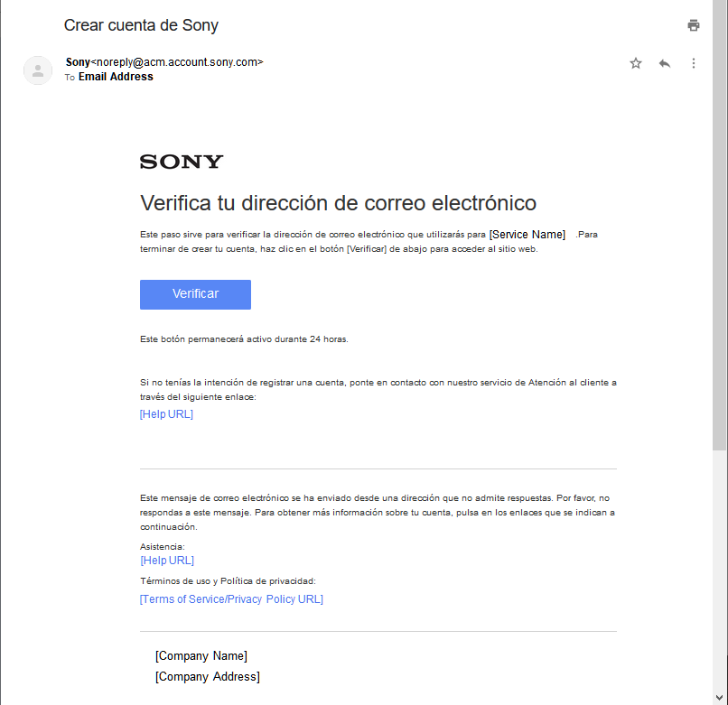
Task: Click the vertical scrollbar thumb
Action: pos(719,226)
